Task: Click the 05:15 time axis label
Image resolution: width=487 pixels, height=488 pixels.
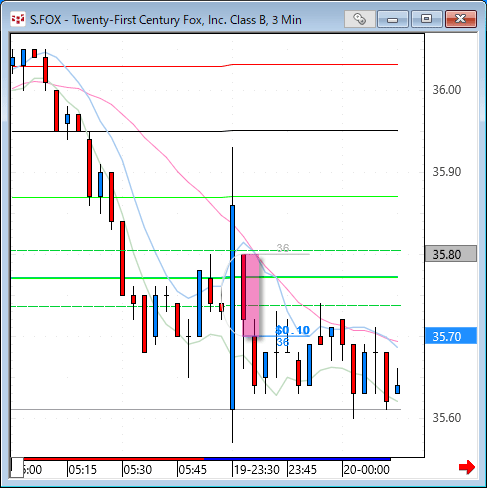Action: coord(82,470)
